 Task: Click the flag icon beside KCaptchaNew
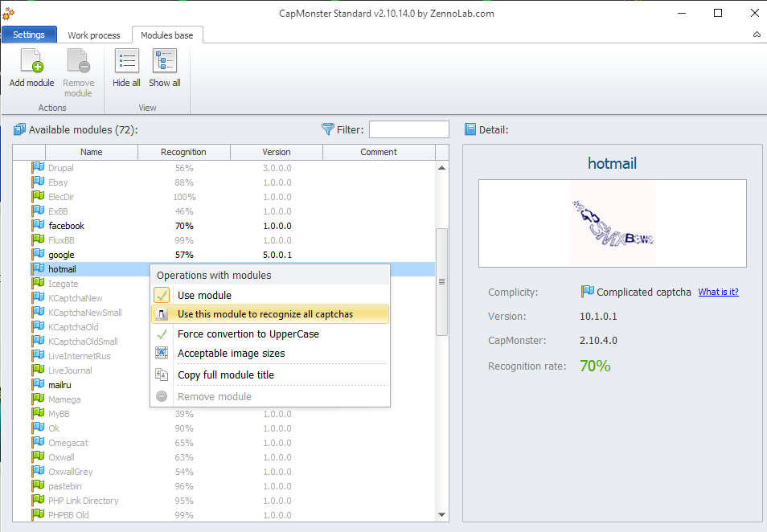[x=38, y=298]
